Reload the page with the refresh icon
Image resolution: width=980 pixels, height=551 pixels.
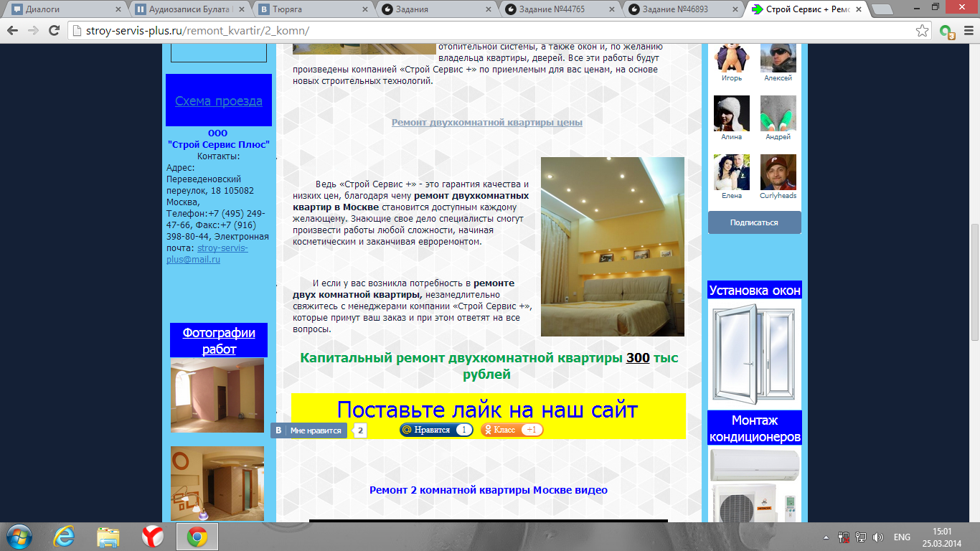point(54,31)
